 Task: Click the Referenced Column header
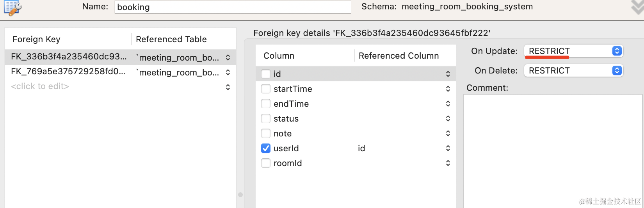pyautogui.click(x=398, y=56)
